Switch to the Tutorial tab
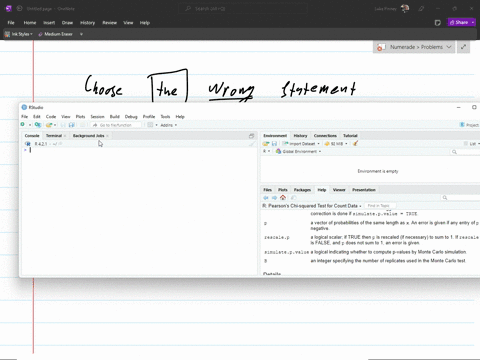Image resolution: width=480 pixels, height=360 pixels. [350, 136]
